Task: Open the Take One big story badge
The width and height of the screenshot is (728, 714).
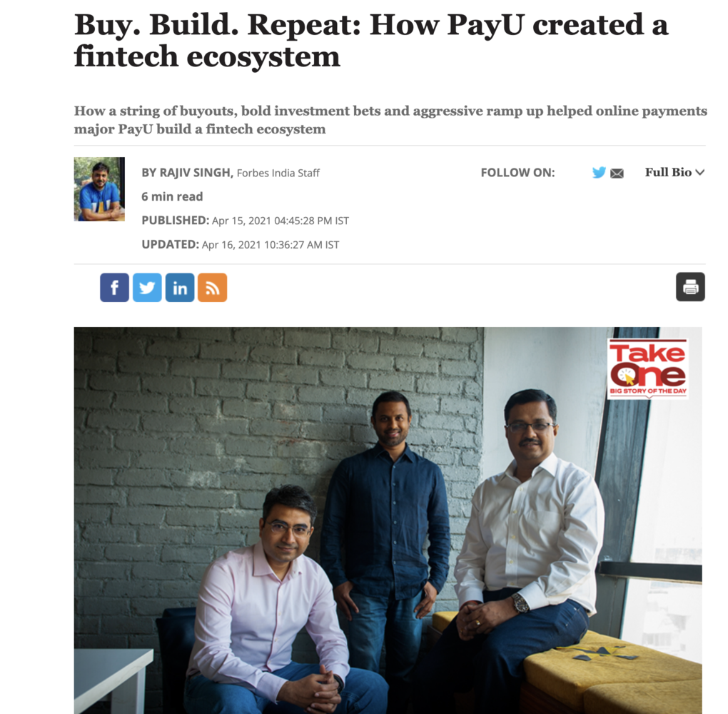Action: click(x=647, y=368)
